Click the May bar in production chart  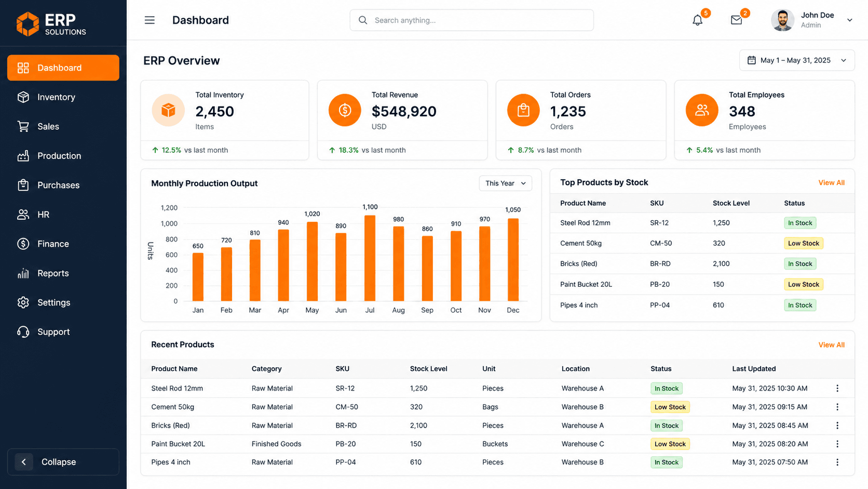(312, 261)
